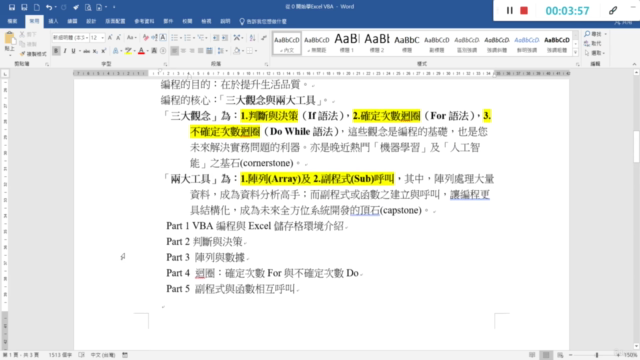Open Print Preview from Quick Access toolbar

[x=88, y=7]
